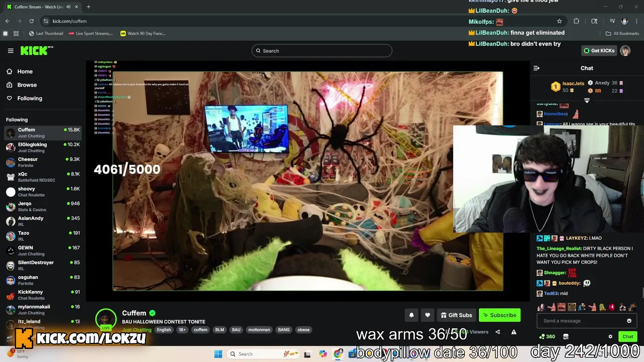Open shoovy channel in Following list
This screenshot has width=644, height=362.
click(x=43, y=192)
